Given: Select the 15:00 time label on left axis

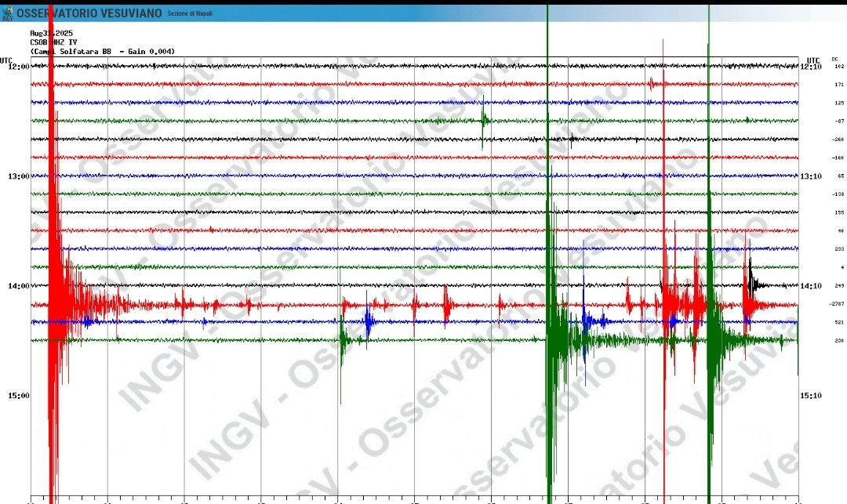Looking at the screenshot, I should [x=18, y=396].
